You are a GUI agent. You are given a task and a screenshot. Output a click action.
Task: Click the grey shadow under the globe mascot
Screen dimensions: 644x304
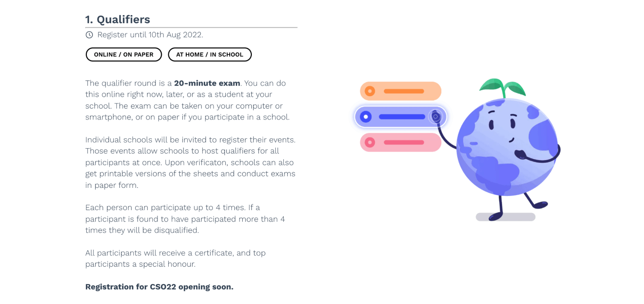pyautogui.click(x=505, y=217)
